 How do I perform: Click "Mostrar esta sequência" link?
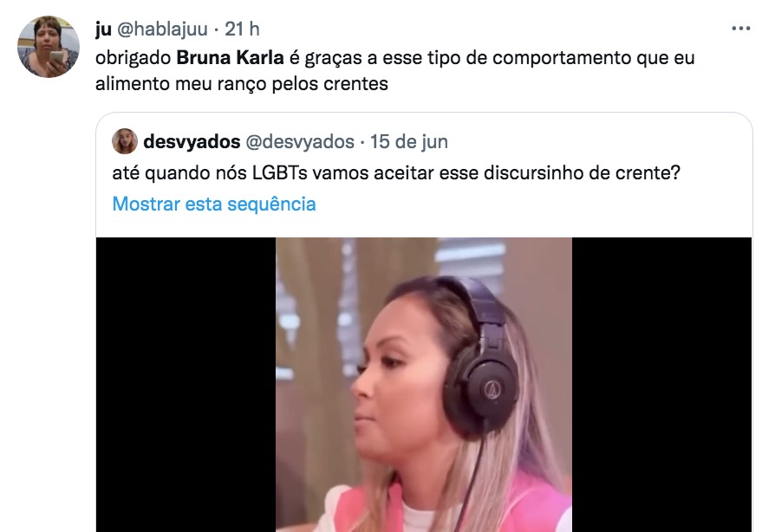214,204
